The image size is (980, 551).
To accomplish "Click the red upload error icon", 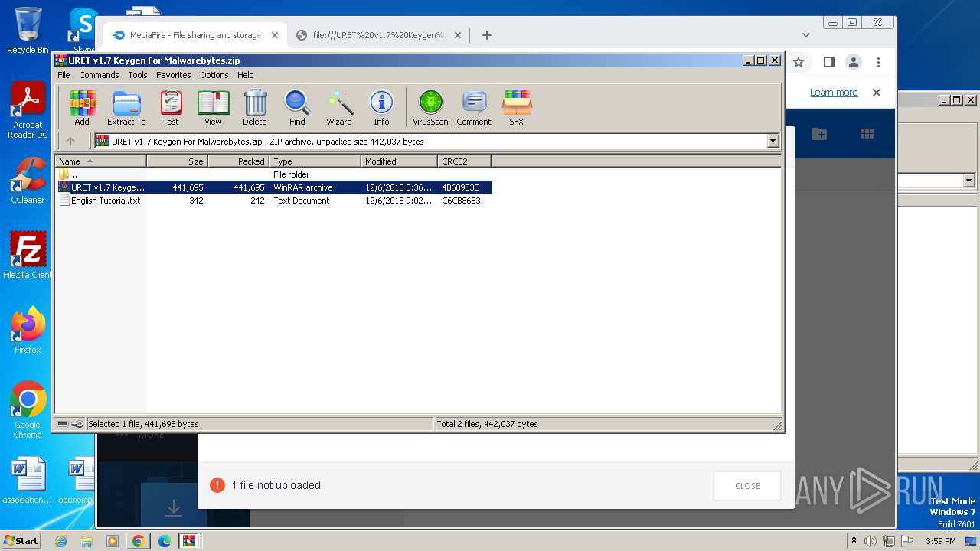I will click(x=217, y=485).
